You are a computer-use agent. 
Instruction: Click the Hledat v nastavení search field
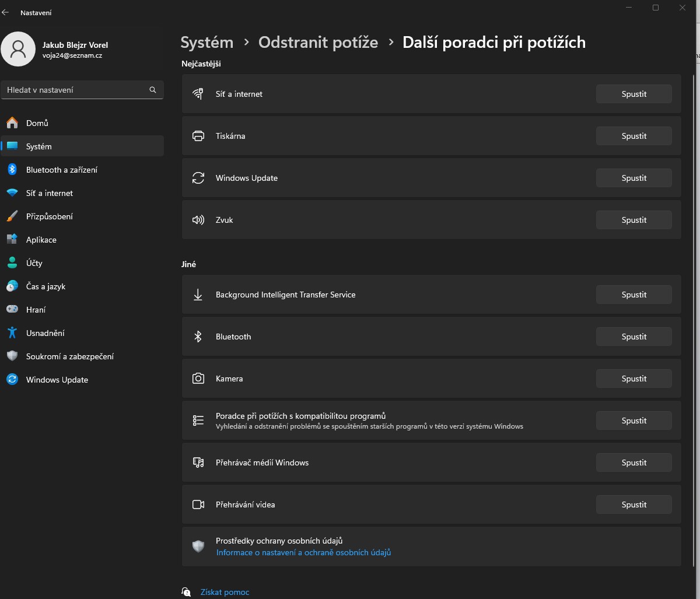(x=76, y=90)
